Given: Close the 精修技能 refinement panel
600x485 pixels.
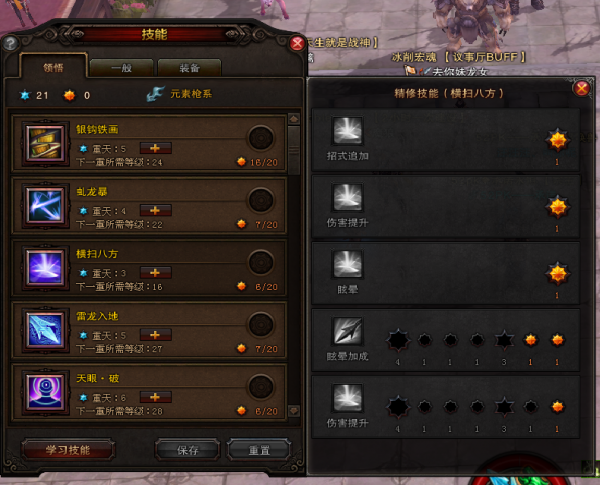Looking at the screenshot, I should [582, 89].
